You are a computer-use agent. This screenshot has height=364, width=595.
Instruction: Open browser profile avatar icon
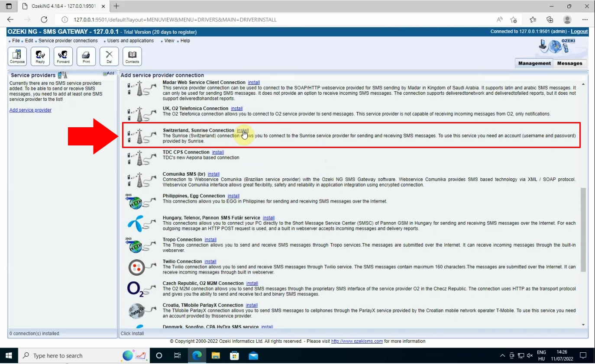tap(567, 19)
